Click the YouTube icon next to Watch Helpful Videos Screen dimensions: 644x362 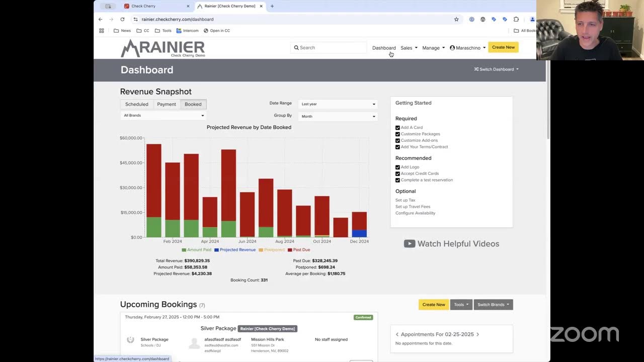[410, 244]
